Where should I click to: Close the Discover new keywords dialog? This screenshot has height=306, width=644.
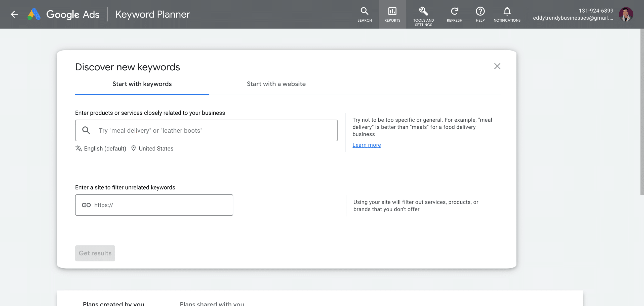[x=497, y=66]
